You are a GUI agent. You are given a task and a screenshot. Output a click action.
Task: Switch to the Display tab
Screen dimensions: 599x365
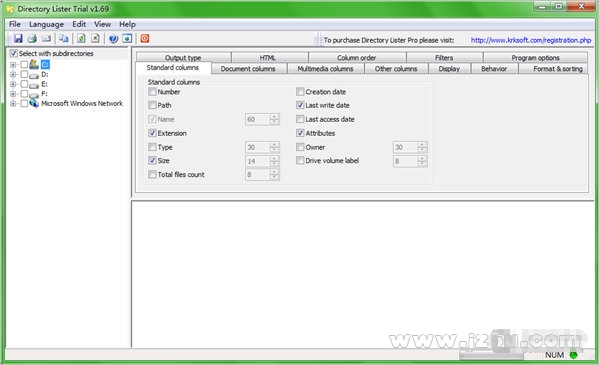pyautogui.click(x=449, y=69)
